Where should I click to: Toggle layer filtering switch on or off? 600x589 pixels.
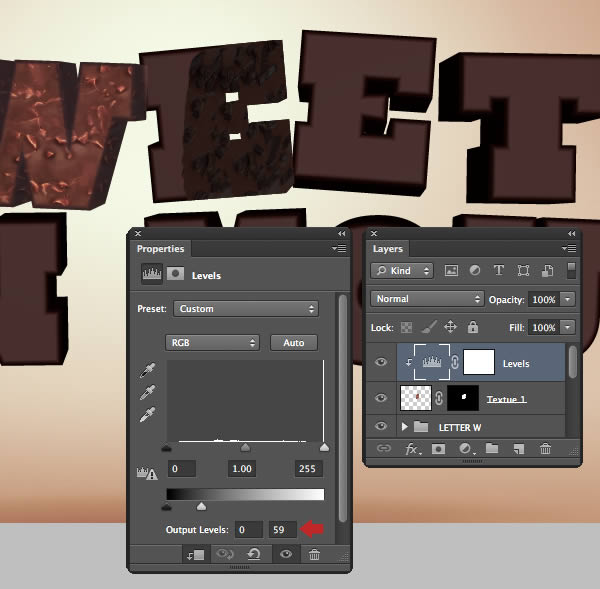click(x=571, y=270)
